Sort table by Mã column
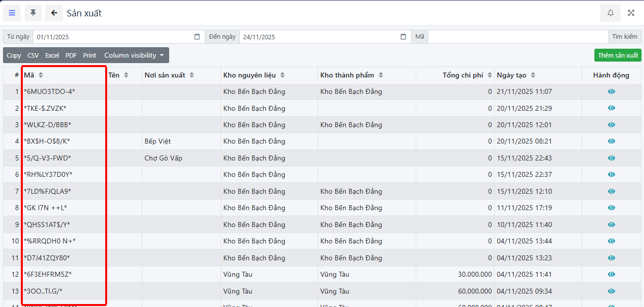Viewport: 644px width, 307px height. tap(41, 75)
